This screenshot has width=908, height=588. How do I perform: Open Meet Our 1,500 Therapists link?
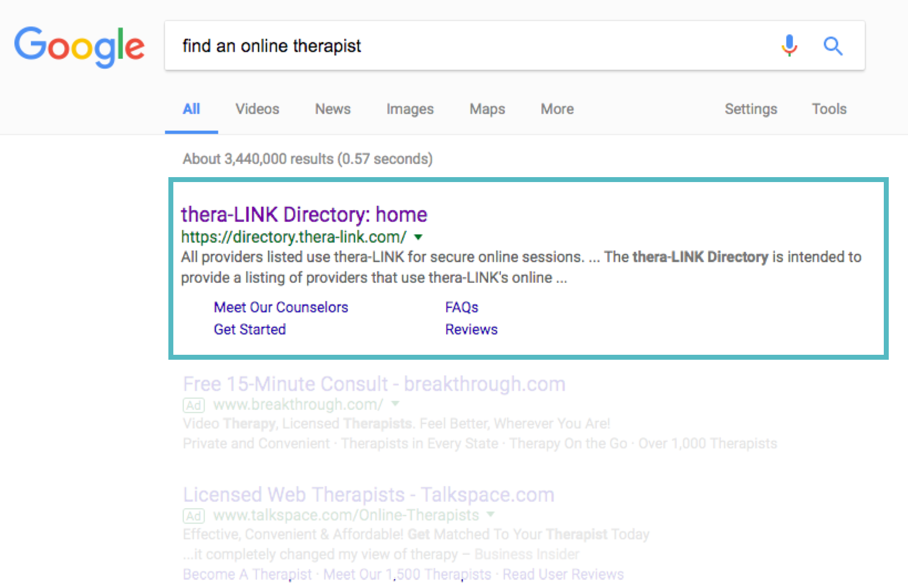click(407, 574)
